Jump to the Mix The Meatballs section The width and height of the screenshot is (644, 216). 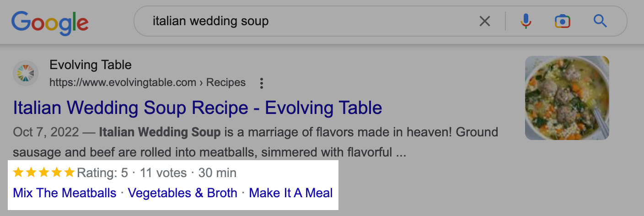click(64, 193)
